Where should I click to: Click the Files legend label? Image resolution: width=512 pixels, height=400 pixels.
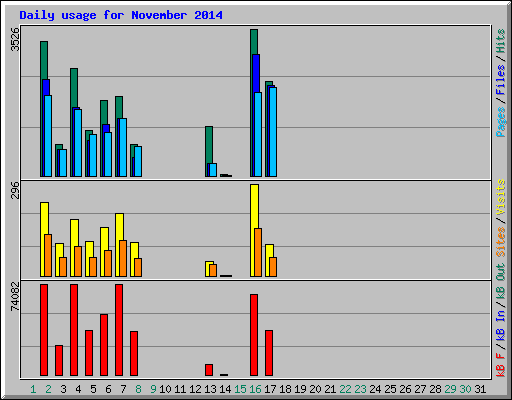pos(501,80)
